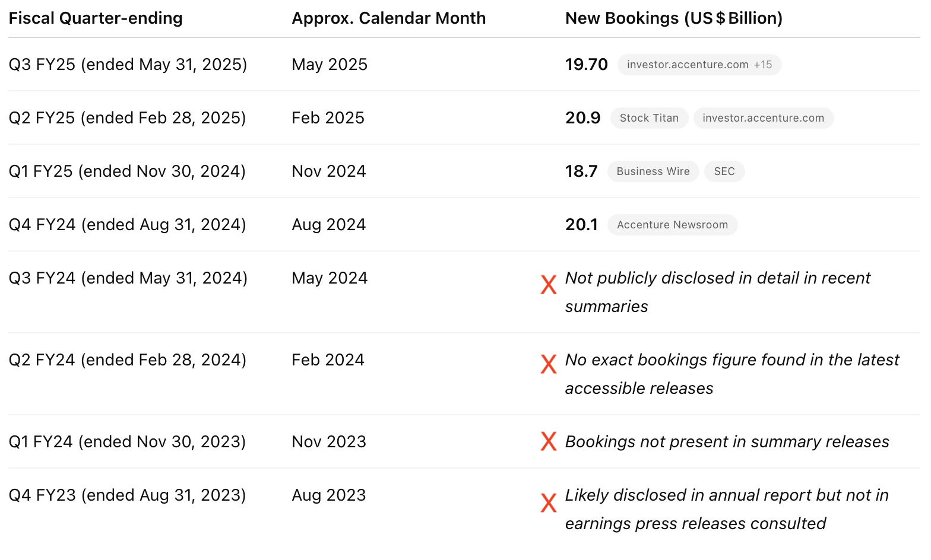The image size is (931, 560).
Task: Click the red X in the Q1 FY24 row
Action: point(549,441)
